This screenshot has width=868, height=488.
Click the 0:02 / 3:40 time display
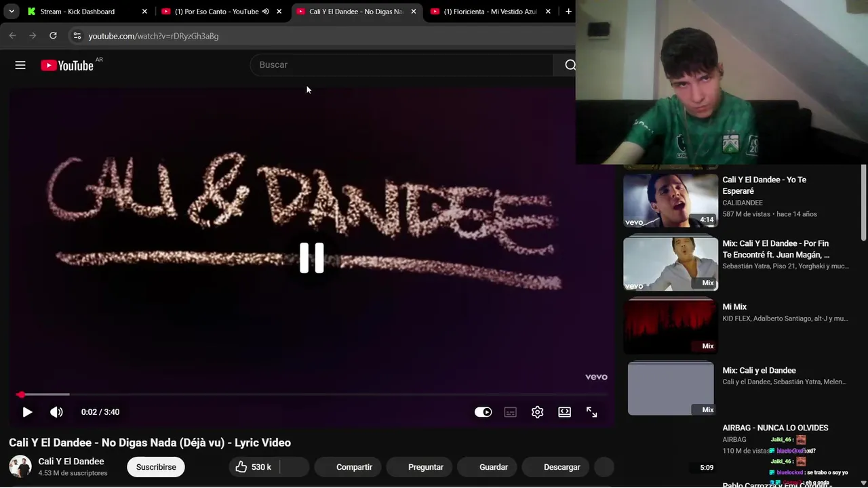100,412
